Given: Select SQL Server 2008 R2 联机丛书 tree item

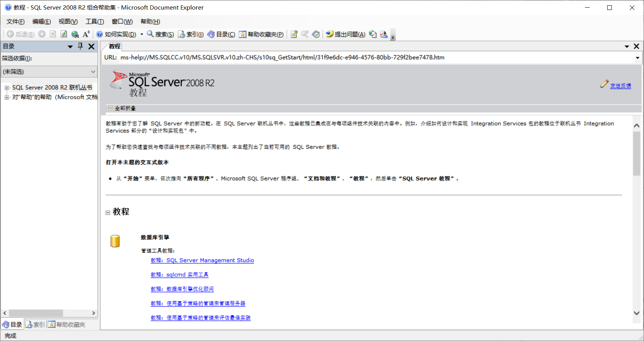Looking at the screenshot, I should [x=52, y=88].
